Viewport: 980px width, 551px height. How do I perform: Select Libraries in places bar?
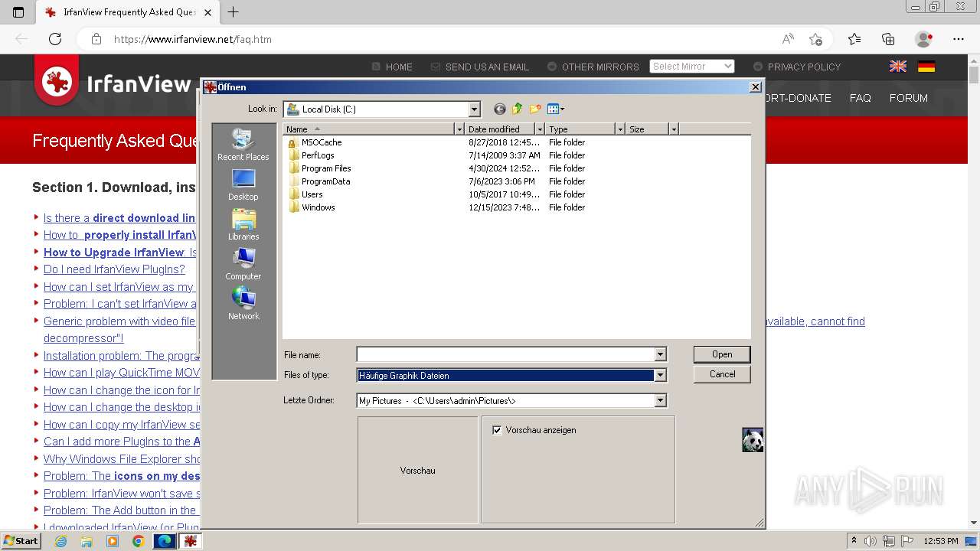click(x=243, y=225)
